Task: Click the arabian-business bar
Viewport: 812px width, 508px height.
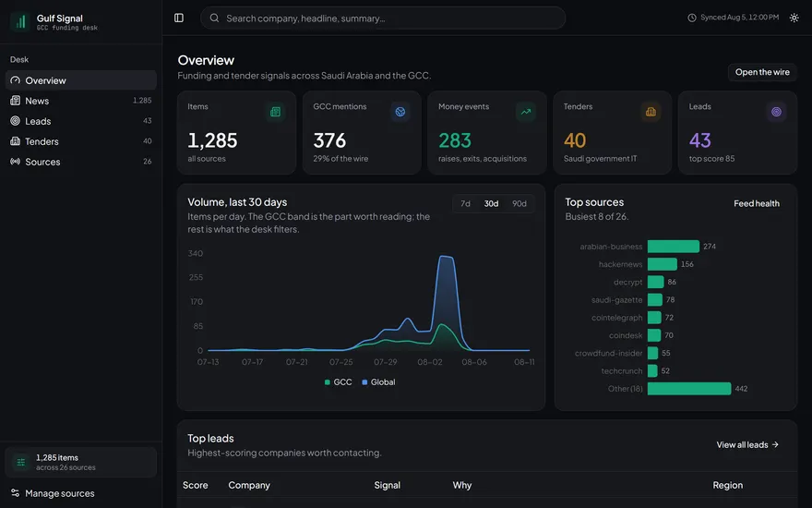Action: pyautogui.click(x=674, y=247)
